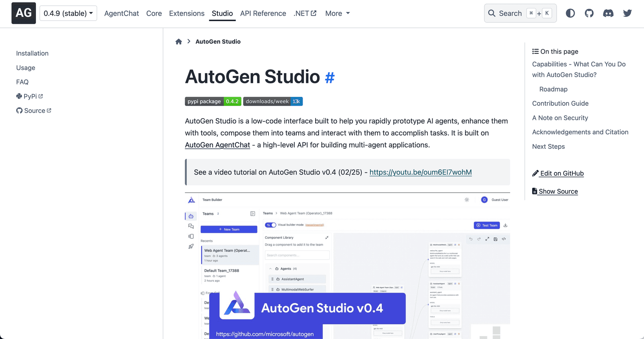Click the AG logo in the header
644x339 pixels.
click(23, 13)
